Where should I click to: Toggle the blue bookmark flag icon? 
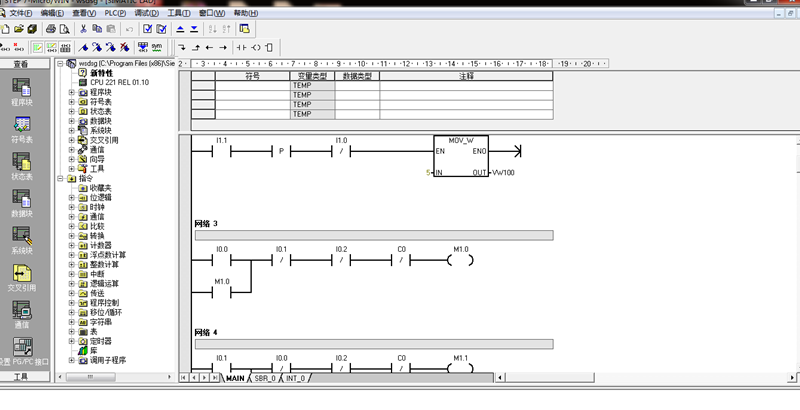coord(83,47)
